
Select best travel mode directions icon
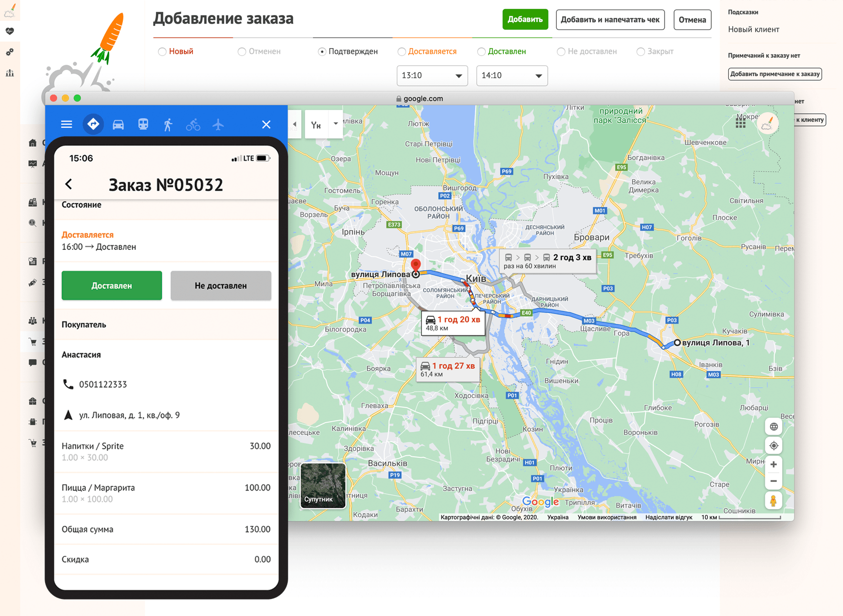point(93,124)
